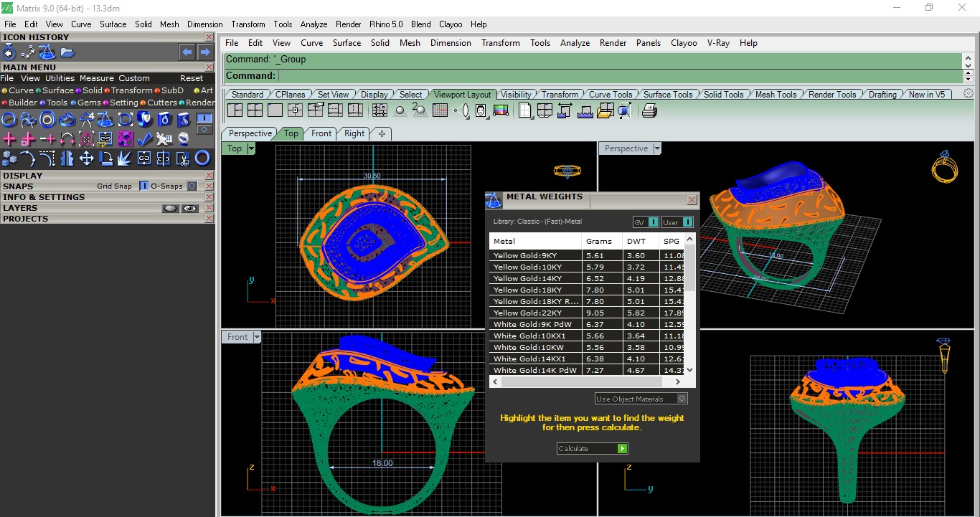Image resolution: width=980 pixels, height=517 pixels.
Task: Select the pink plus add icon
Action: [x=9, y=138]
